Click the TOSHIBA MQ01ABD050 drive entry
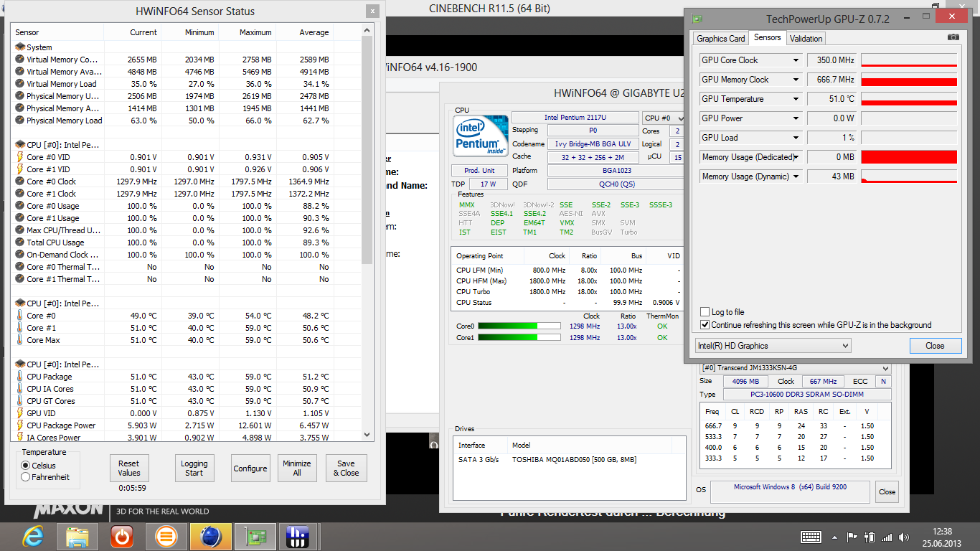The width and height of the screenshot is (980, 551). click(x=574, y=459)
